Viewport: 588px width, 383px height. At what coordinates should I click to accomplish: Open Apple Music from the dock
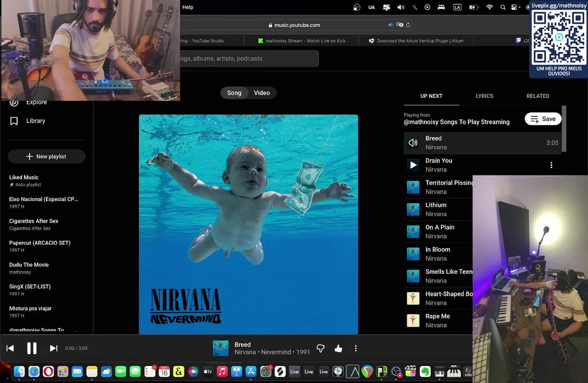coord(222,371)
